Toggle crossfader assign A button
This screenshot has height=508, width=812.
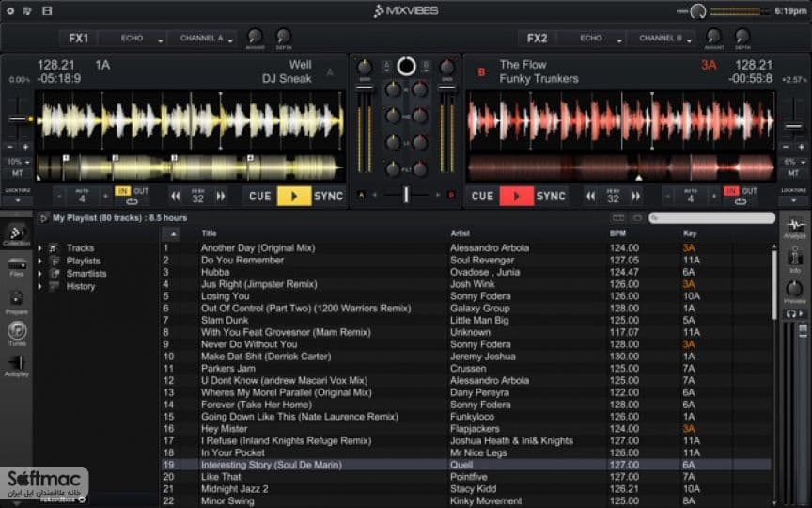tap(361, 195)
